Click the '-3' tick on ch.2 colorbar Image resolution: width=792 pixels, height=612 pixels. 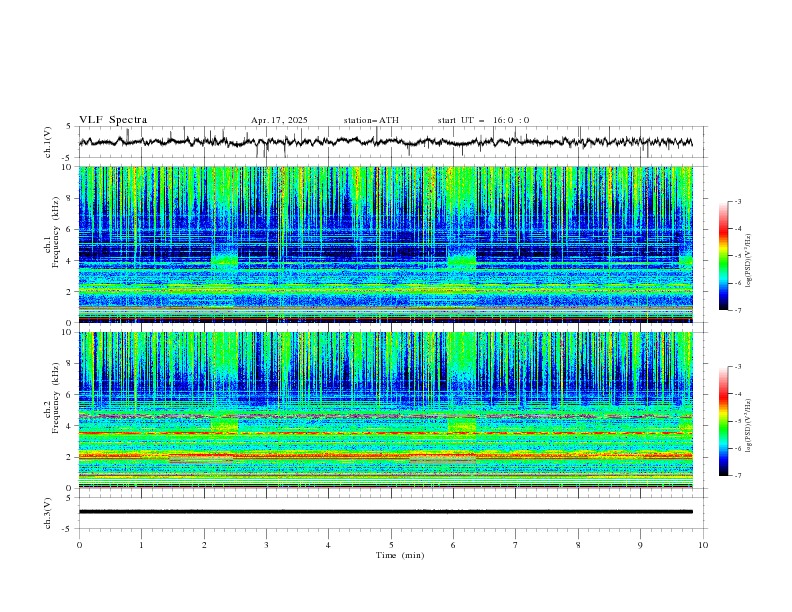click(x=737, y=367)
